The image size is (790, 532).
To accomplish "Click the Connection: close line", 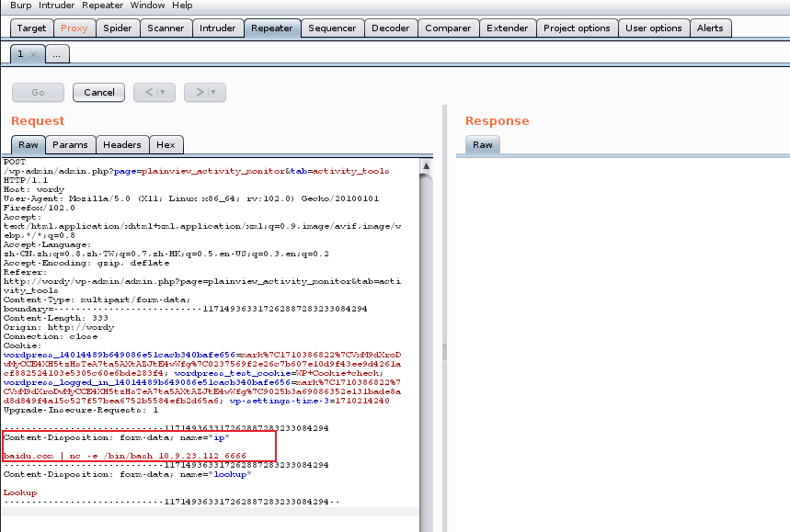I will coord(51,336).
